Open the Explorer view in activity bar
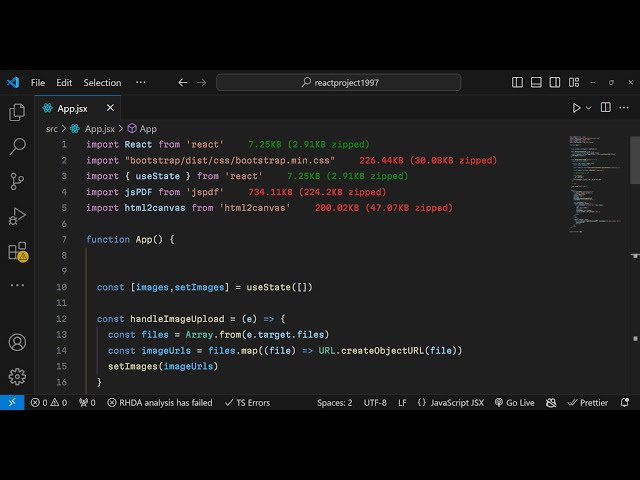 click(x=17, y=113)
